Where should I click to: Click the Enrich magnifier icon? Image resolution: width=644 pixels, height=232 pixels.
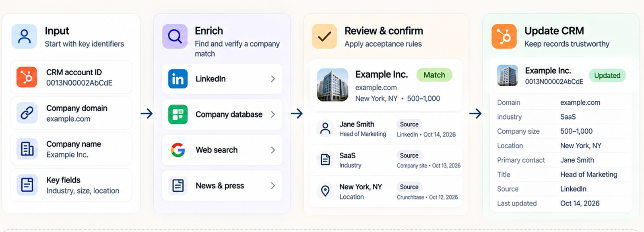pos(175,36)
